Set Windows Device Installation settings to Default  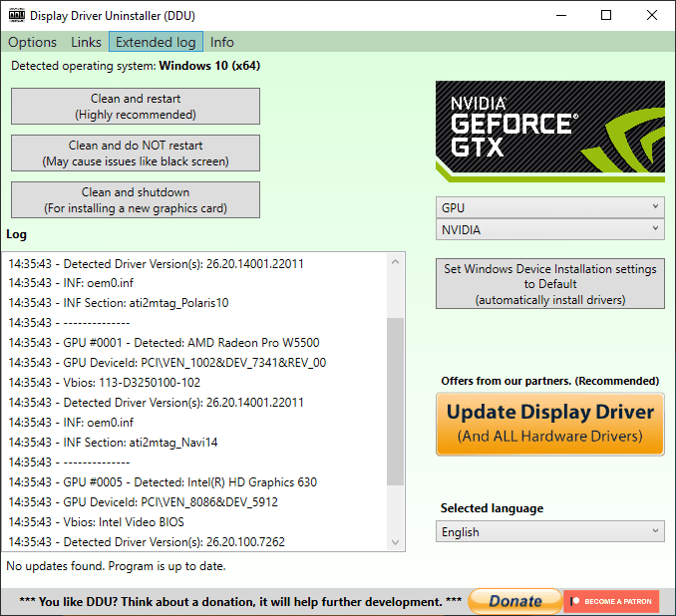(x=550, y=284)
